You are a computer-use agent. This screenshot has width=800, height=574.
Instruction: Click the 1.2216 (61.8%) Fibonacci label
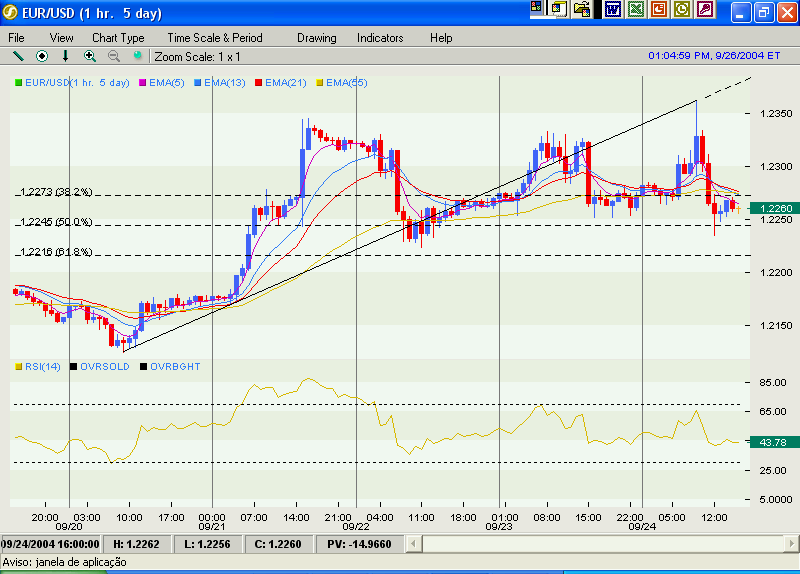tap(56, 252)
